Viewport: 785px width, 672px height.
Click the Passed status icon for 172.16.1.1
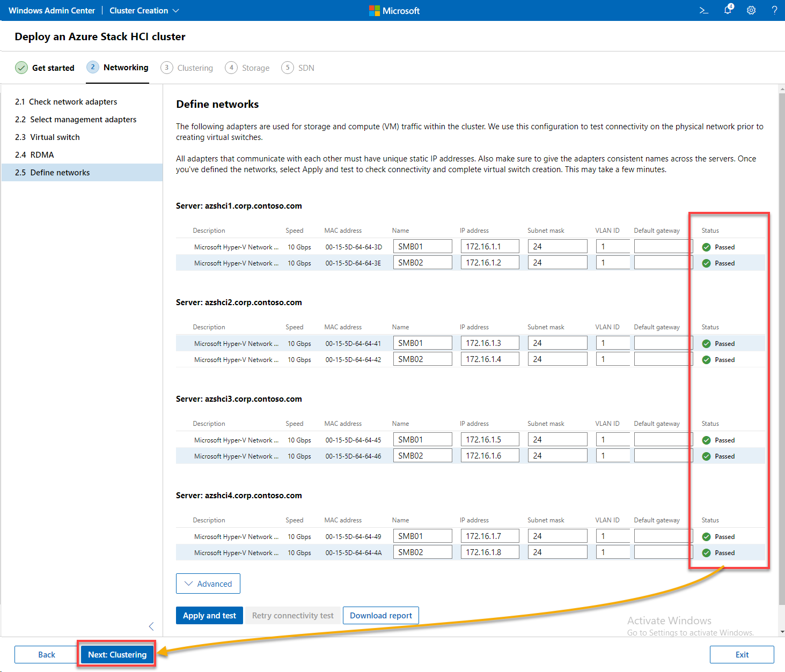[x=706, y=247]
